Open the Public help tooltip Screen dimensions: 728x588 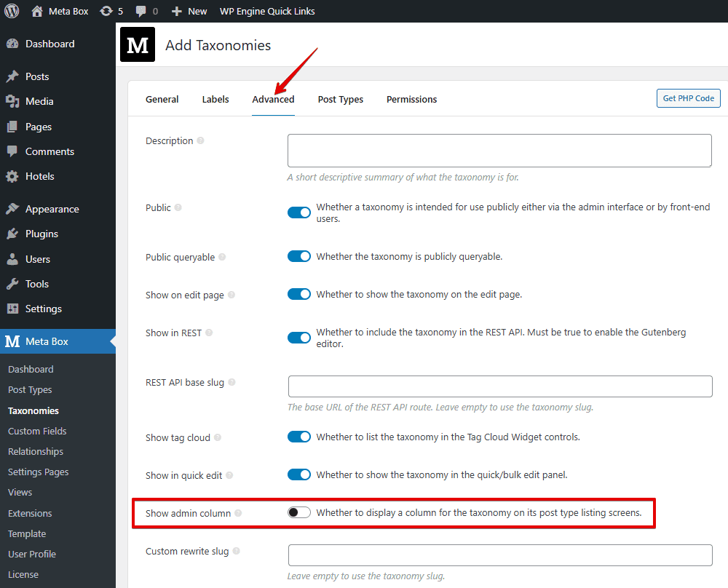point(178,207)
